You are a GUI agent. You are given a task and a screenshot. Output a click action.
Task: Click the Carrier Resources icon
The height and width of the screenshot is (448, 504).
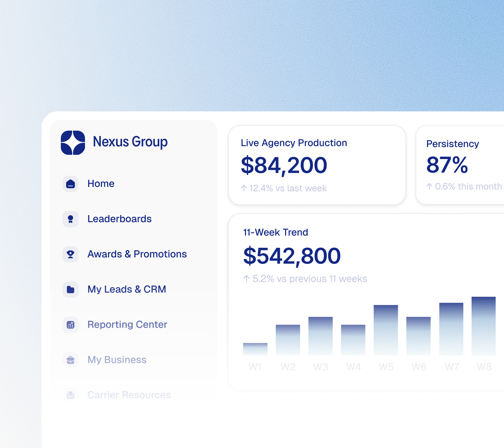pos(71,395)
